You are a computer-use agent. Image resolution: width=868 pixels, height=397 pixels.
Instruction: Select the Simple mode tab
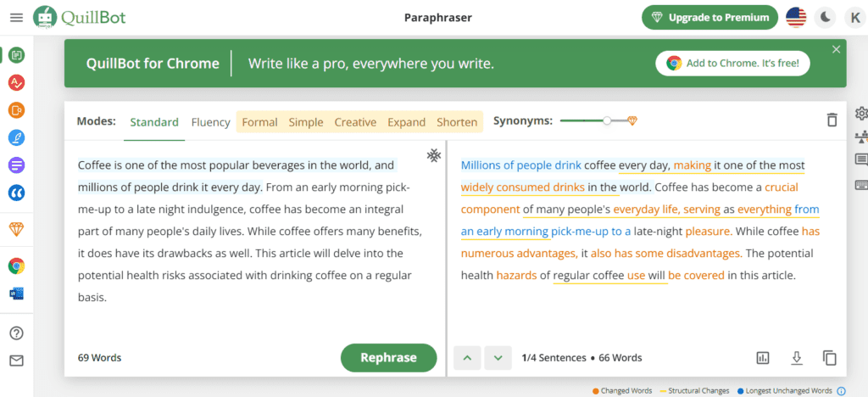tap(305, 122)
